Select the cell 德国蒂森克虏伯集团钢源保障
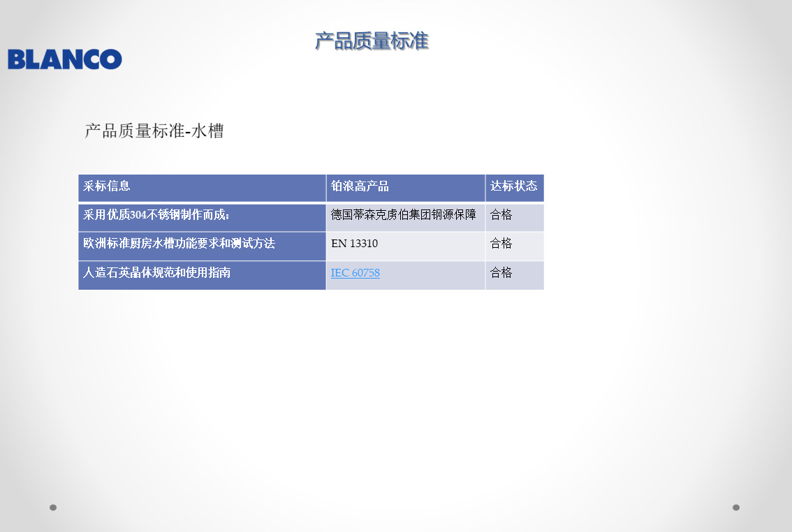Viewport: 792px width, 532px height. coord(406,218)
